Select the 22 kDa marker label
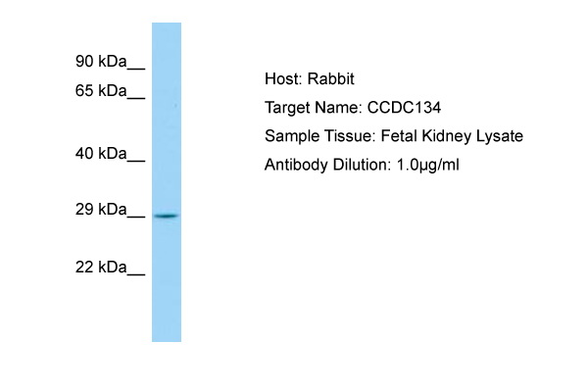This screenshot has width=588, height=392. pyautogui.click(x=101, y=268)
